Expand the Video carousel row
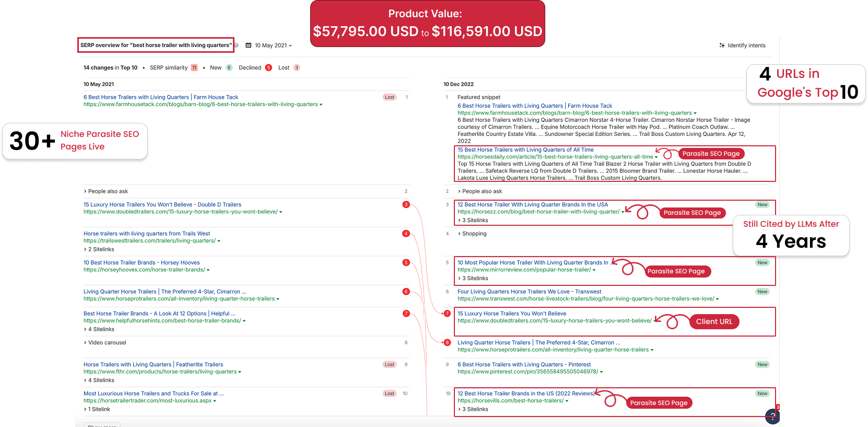 click(x=107, y=343)
